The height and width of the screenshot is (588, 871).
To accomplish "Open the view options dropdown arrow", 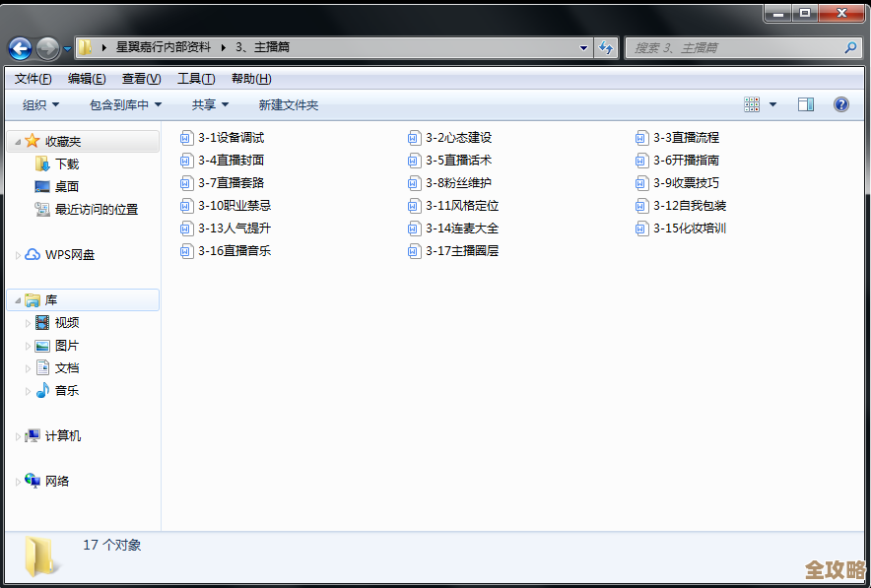I will [x=772, y=104].
